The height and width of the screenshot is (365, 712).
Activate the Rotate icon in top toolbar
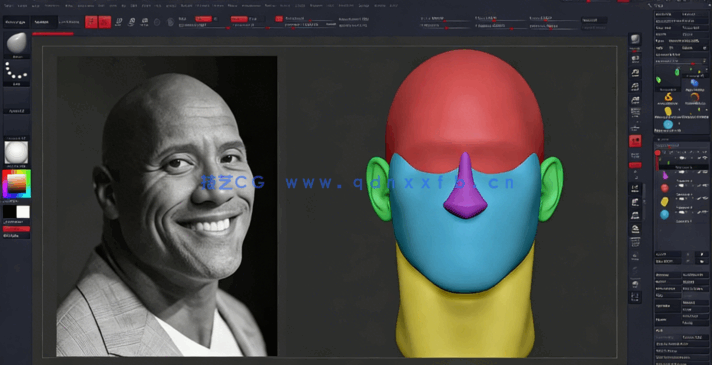[144, 22]
